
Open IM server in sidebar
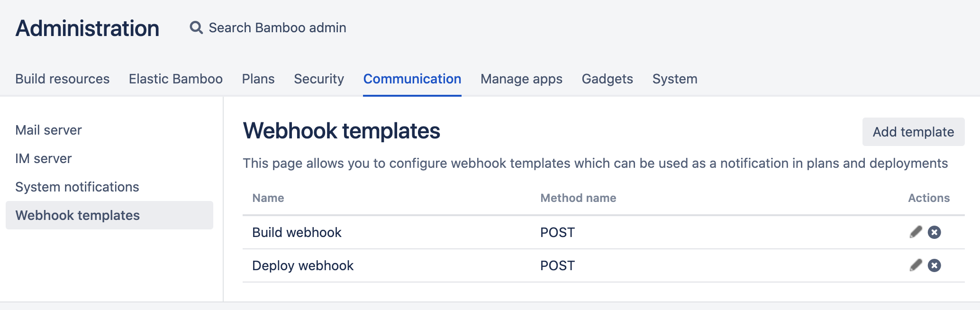(x=44, y=158)
